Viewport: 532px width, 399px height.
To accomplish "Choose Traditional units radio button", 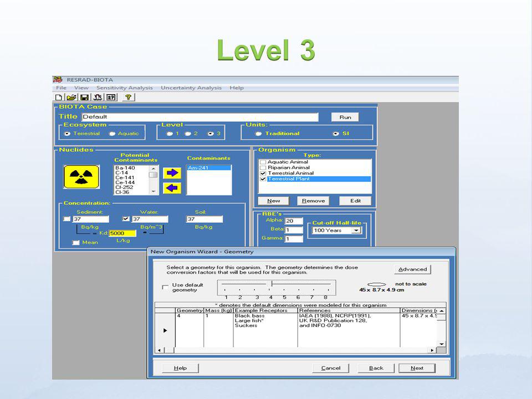I will pyautogui.click(x=259, y=134).
